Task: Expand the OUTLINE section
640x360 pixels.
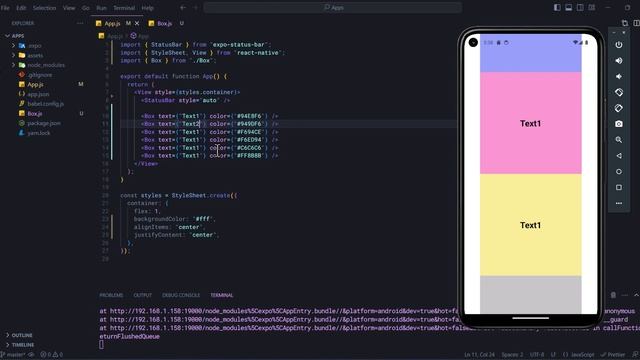Action: click(x=19, y=335)
